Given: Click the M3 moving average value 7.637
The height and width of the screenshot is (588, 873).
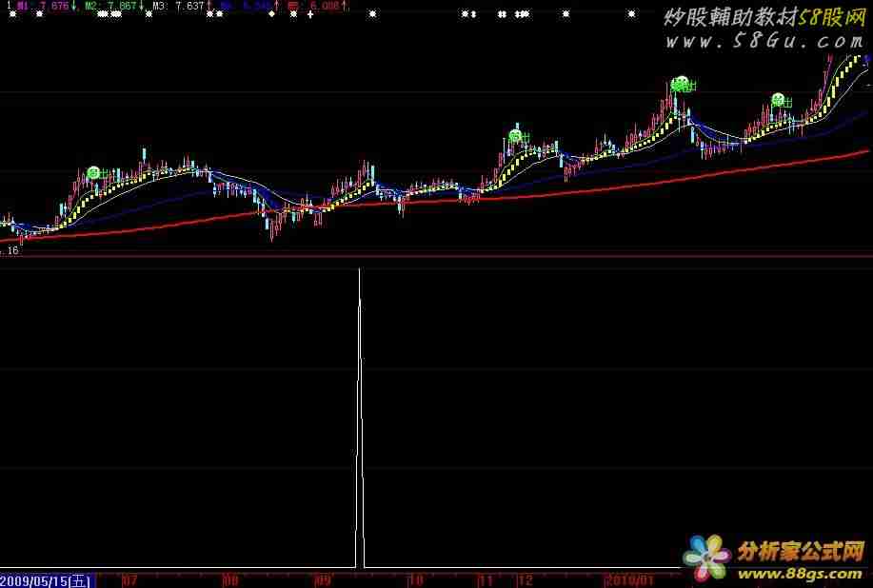Looking at the screenshot, I should coord(189,6).
